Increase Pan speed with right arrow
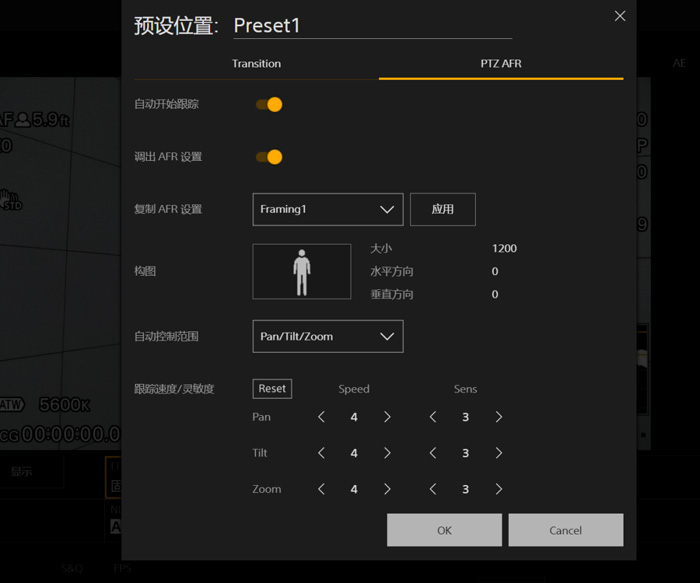This screenshot has height=583, width=700. [387, 417]
